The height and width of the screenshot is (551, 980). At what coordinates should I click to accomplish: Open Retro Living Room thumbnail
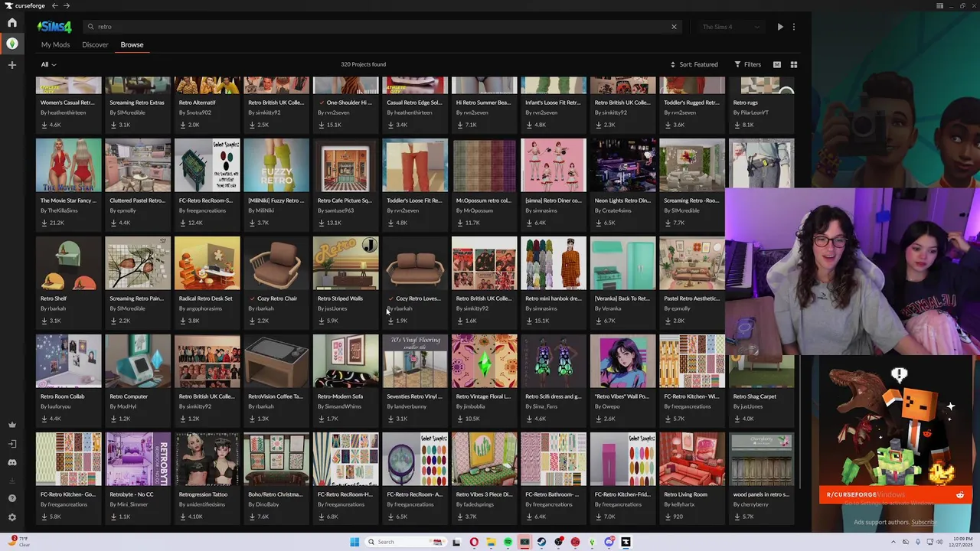tap(692, 458)
